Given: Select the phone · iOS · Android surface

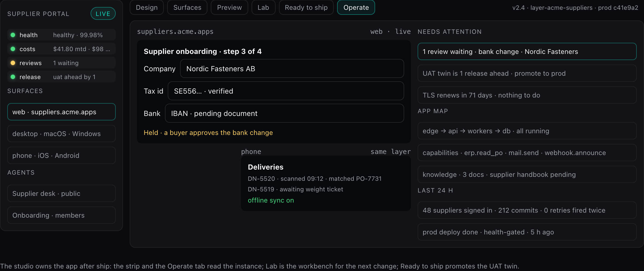Looking at the screenshot, I should coord(61,155).
